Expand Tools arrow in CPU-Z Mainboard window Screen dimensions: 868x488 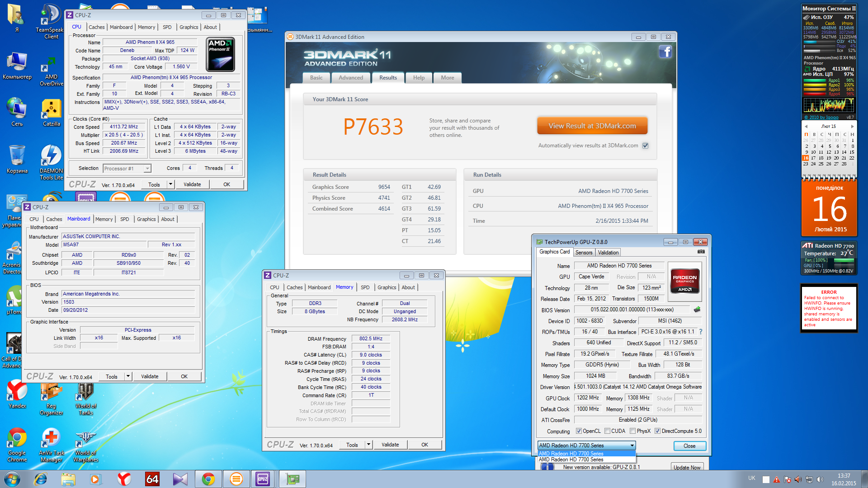click(128, 376)
